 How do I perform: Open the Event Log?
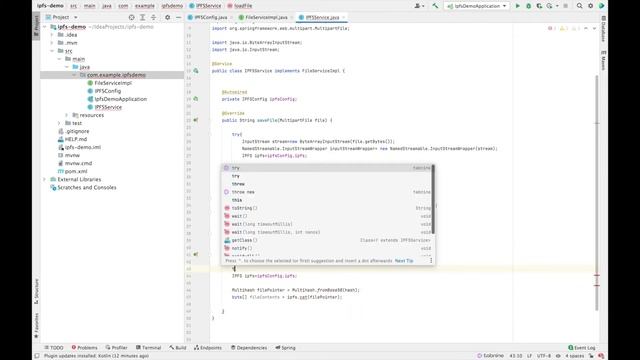pyautogui.click(x=582, y=348)
